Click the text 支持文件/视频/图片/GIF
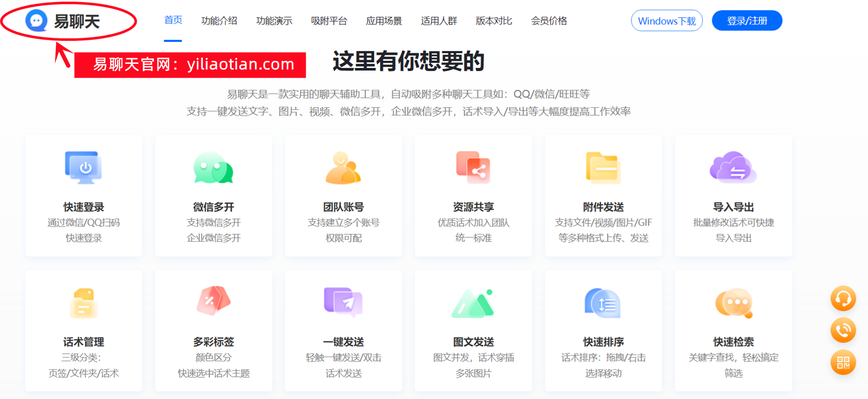 603,223
